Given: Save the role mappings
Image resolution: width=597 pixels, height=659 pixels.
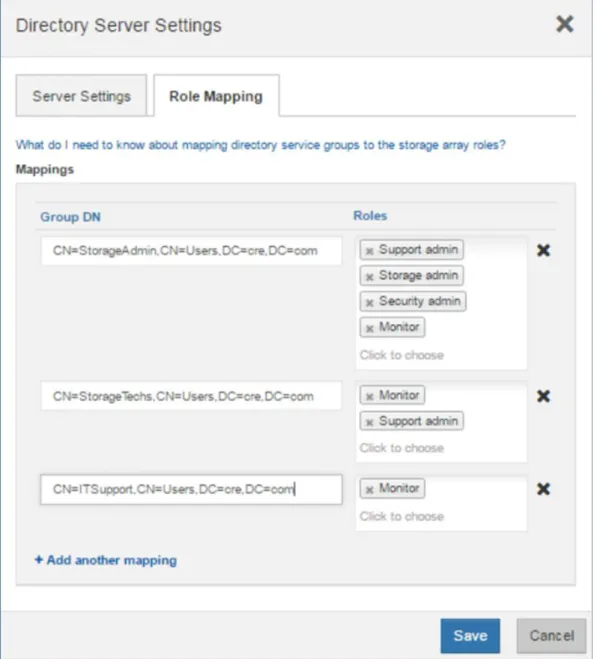Looking at the screenshot, I should click(x=470, y=635).
